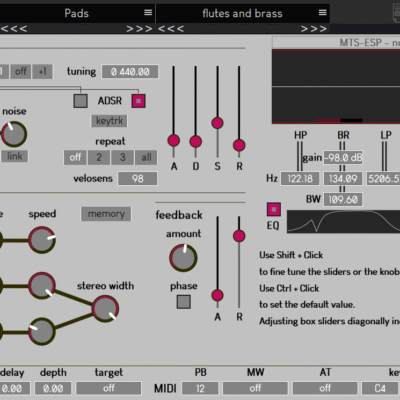Click the HP frequency field 122.18
Screen dimensions: 400x400
pos(300,179)
